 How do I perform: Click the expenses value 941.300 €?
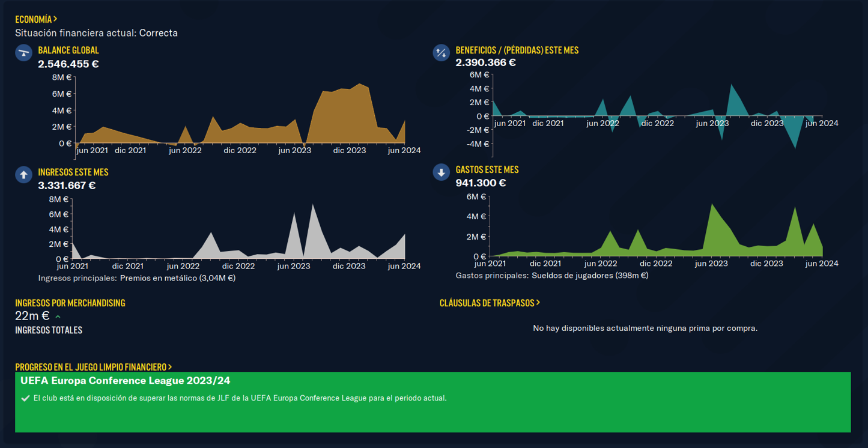[x=481, y=183]
